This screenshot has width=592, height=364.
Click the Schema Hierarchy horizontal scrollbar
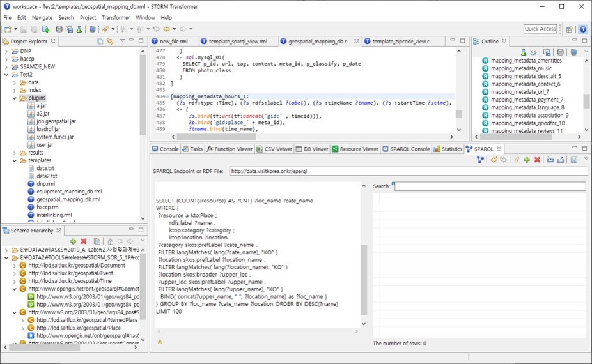click(x=44, y=347)
